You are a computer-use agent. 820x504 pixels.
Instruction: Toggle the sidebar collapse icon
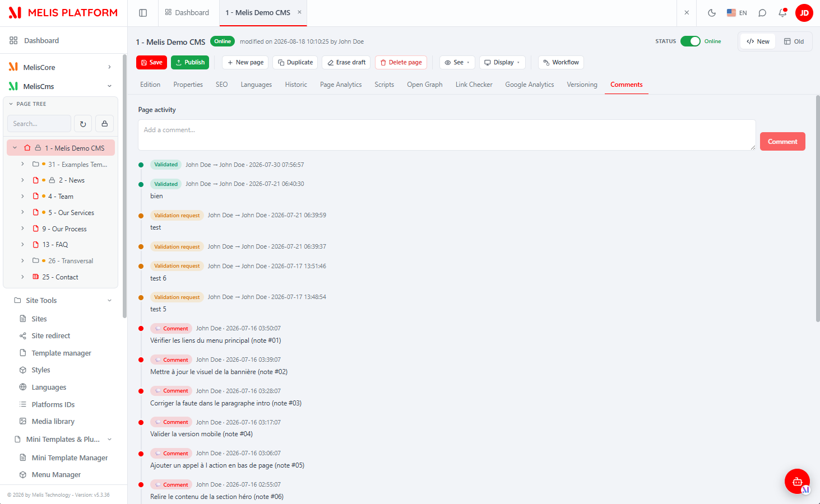coord(143,13)
